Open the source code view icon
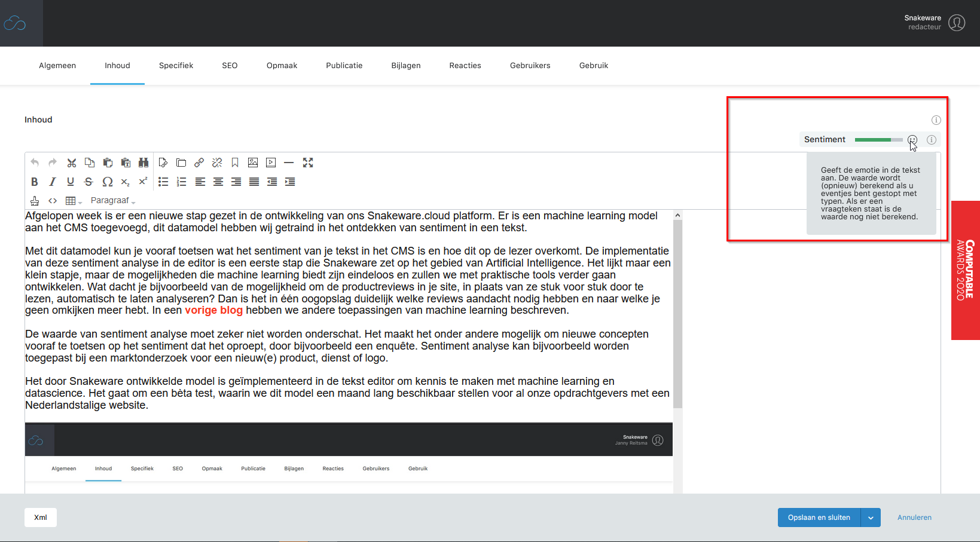This screenshot has height=542, width=980. (x=53, y=201)
